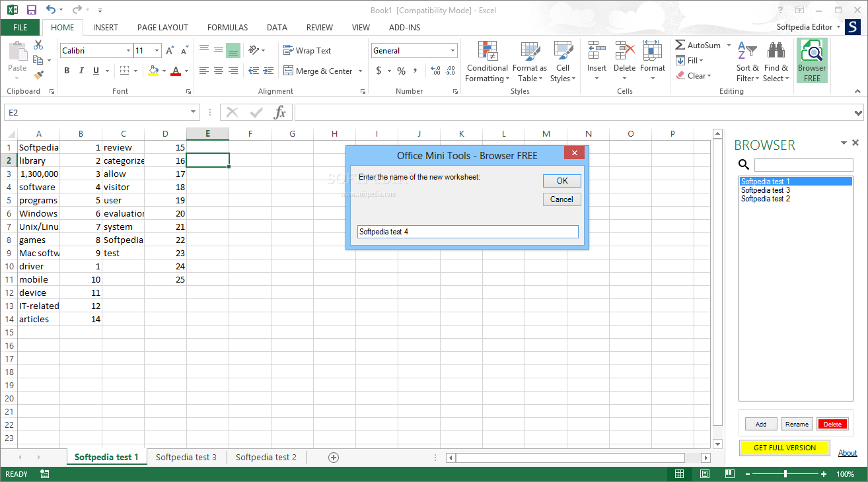The image size is (868, 482).
Task: Expand the formula bar chevron
Action: point(858,113)
